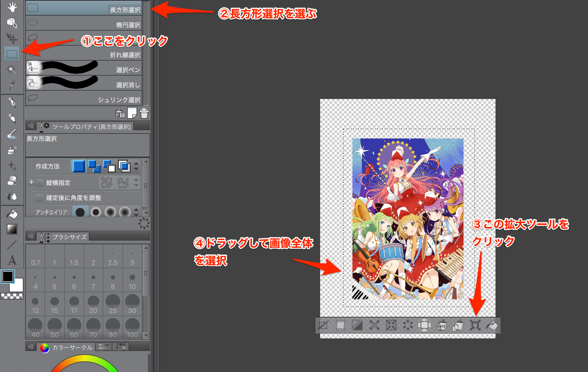Image resolution: width=588 pixels, height=372 pixels.
Task: Click Shrink selected area in the launcher
Action: click(x=391, y=325)
